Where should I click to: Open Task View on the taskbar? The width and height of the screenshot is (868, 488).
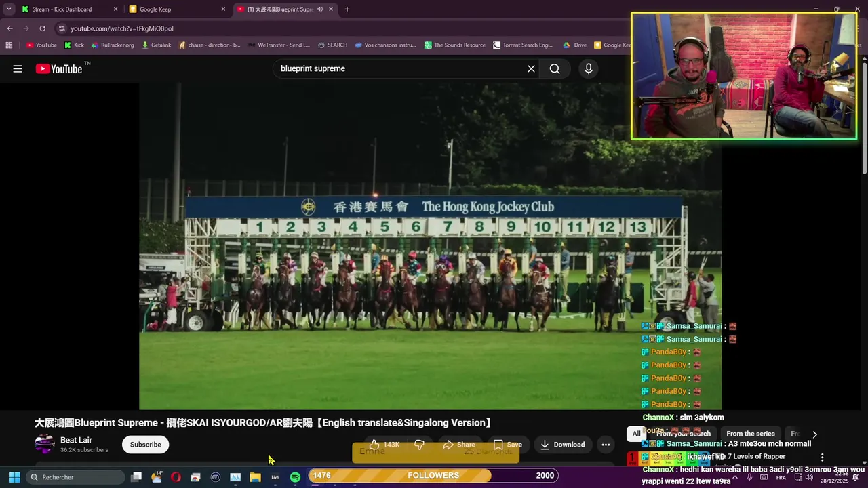[136, 477]
